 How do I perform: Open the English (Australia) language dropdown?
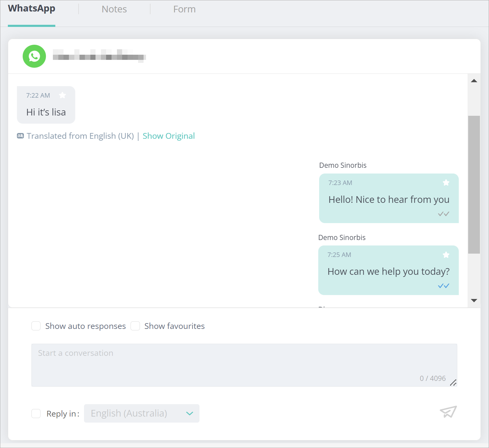(x=142, y=413)
